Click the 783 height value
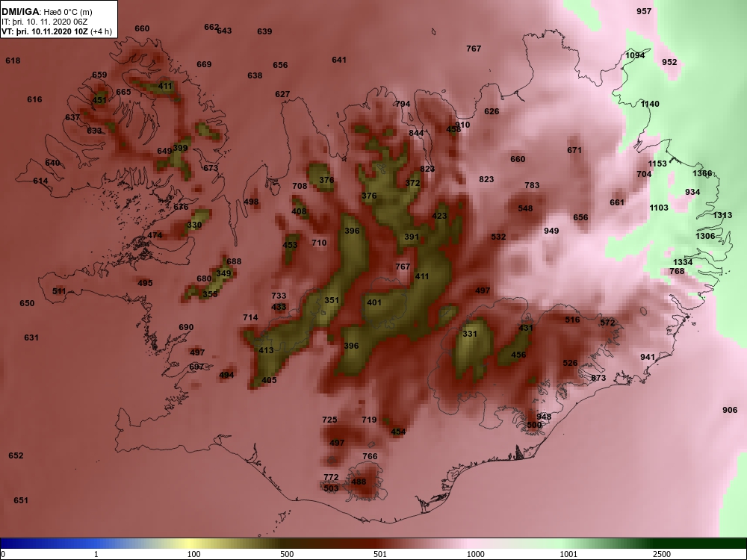Image resolution: width=747 pixels, height=560 pixels. click(x=532, y=185)
